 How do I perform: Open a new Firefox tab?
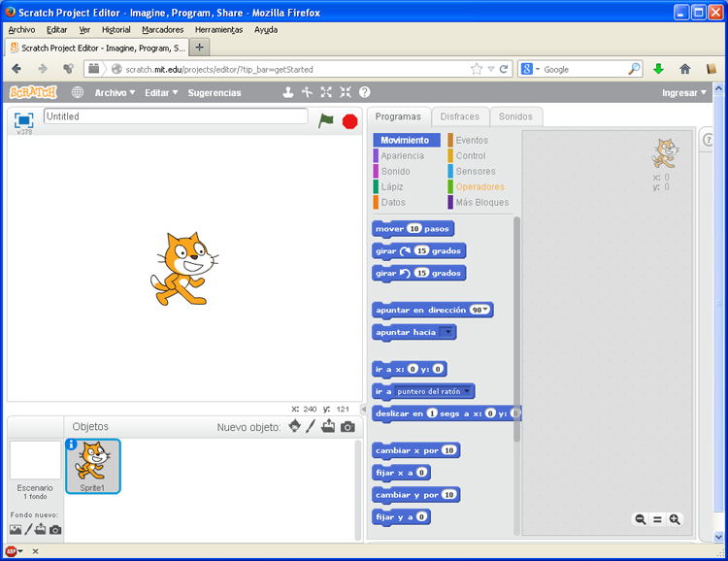200,48
